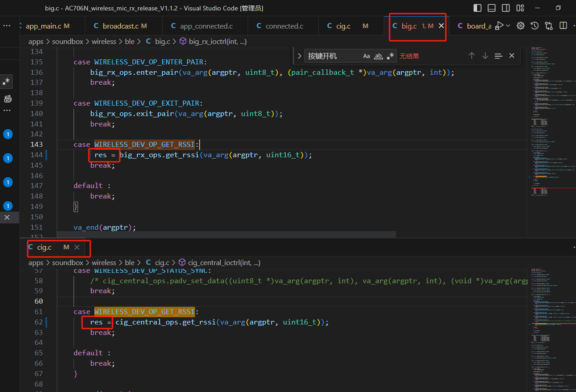The image size is (576, 392).
Task: Click the run and debug play icon
Action: pyautogui.click(x=499, y=26)
